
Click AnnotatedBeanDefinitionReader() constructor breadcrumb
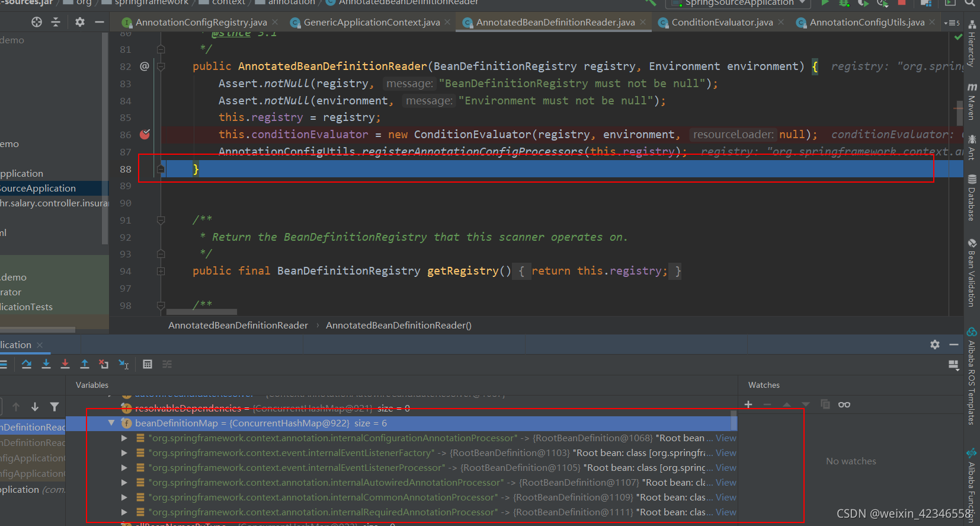[x=399, y=326]
